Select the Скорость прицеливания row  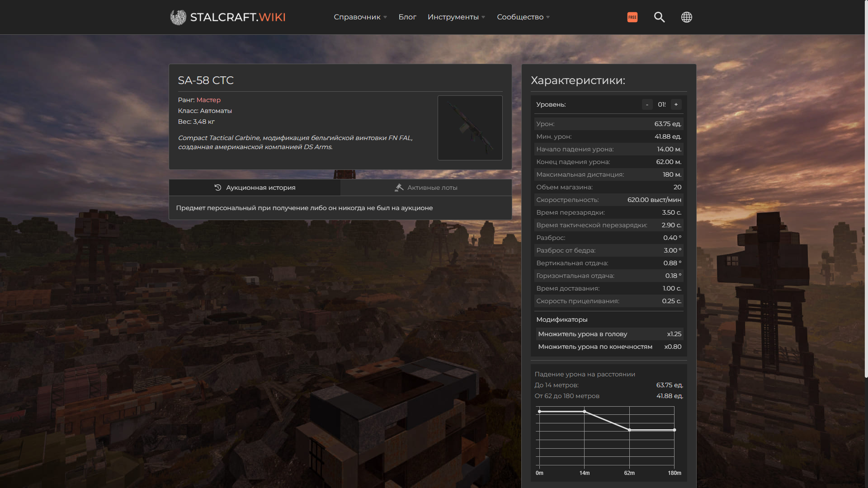(609, 301)
